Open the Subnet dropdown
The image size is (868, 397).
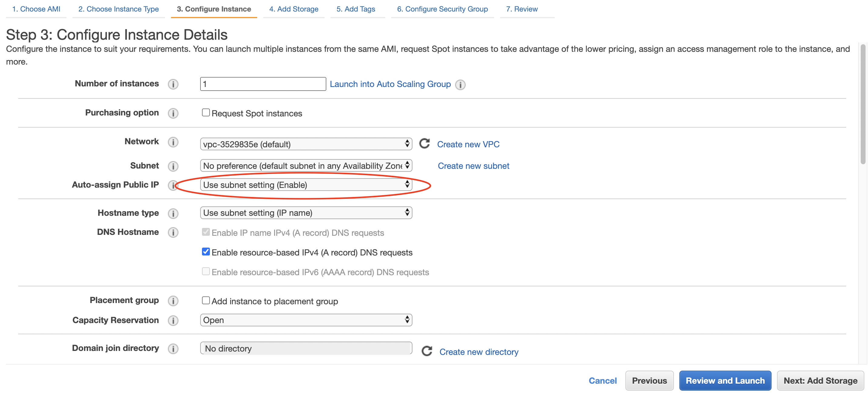[x=305, y=165]
